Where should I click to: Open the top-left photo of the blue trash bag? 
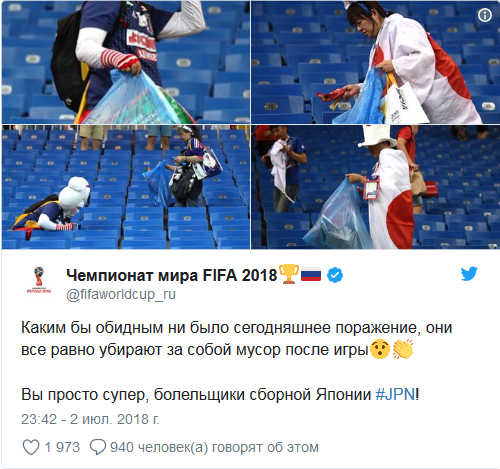126,62
